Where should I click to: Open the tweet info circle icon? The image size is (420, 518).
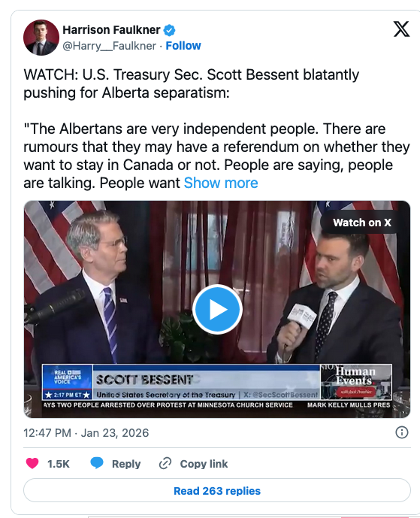pyautogui.click(x=402, y=432)
